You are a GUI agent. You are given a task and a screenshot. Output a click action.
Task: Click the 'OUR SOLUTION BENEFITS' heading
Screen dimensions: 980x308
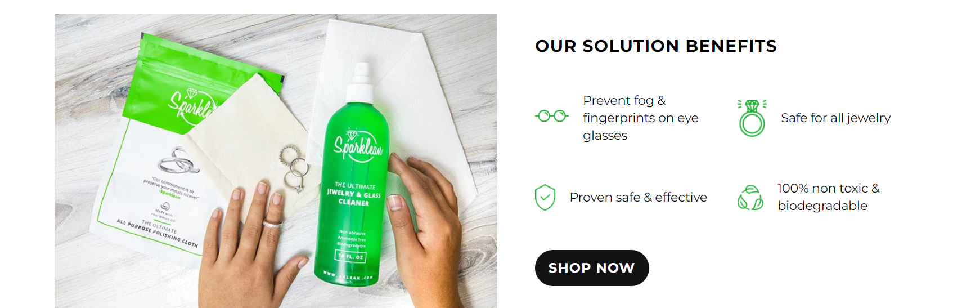click(656, 46)
